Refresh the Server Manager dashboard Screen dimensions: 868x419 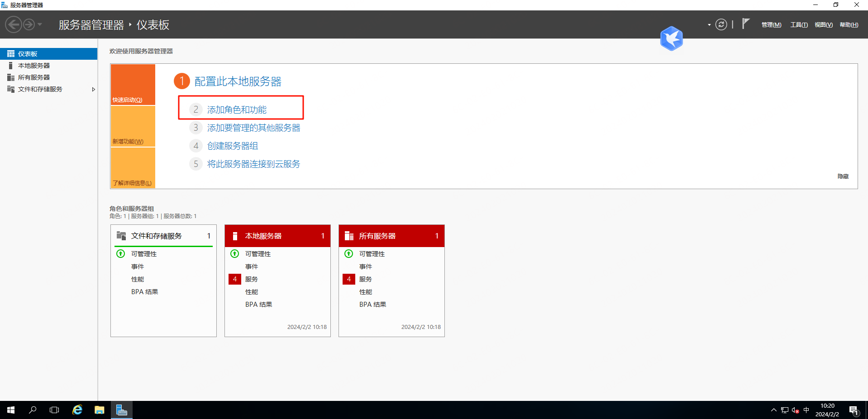pos(721,24)
